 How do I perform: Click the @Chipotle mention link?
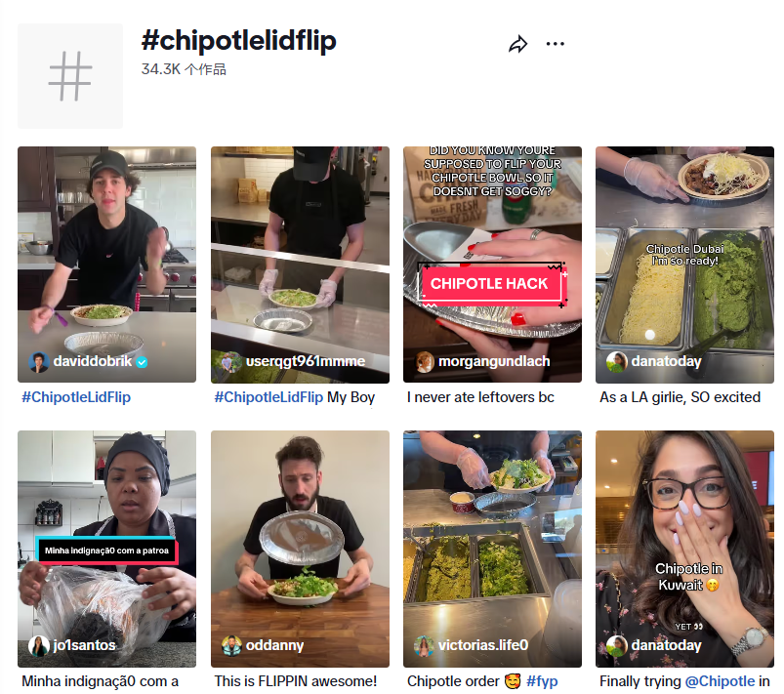point(720,681)
